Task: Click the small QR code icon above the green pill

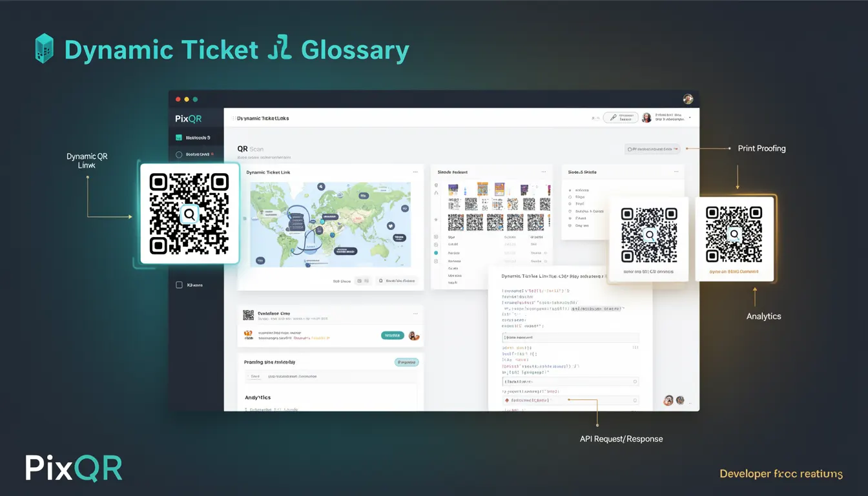Action: coord(248,315)
